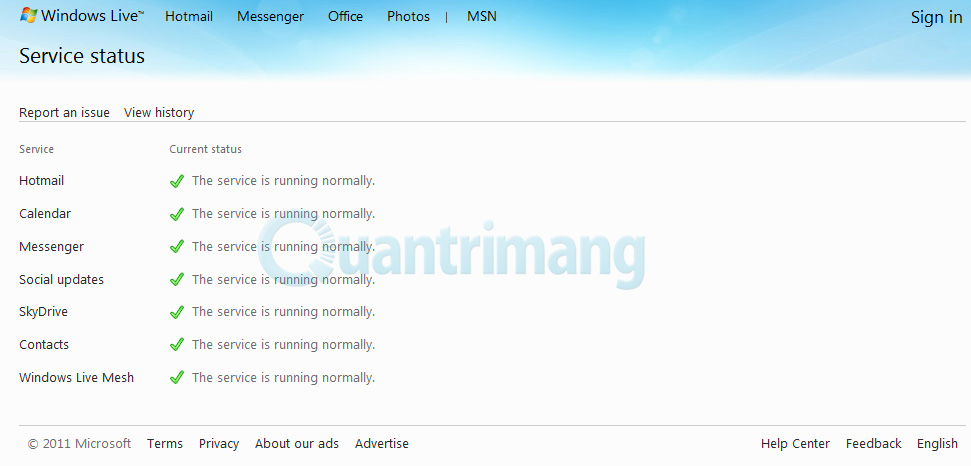This screenshot has width=971, height=466.
Task: Click Hotmail's 'running normally' status text
Action: pos(284,181)
